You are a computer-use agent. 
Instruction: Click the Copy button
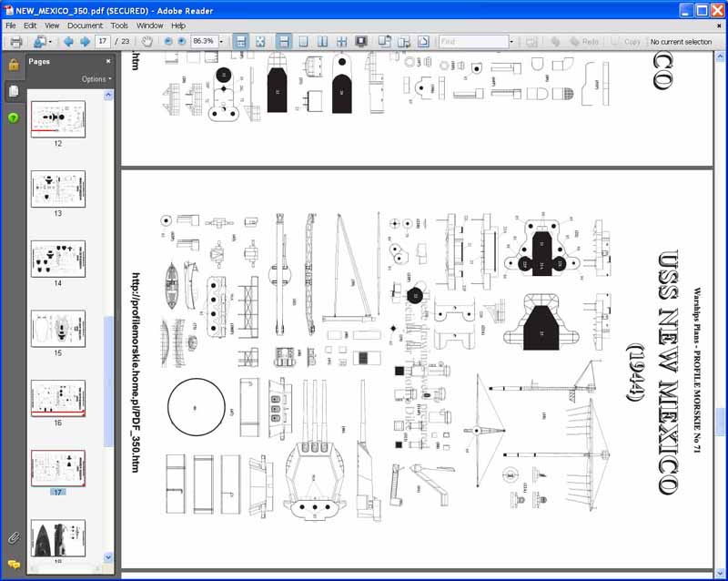click(x=626, y=42)
